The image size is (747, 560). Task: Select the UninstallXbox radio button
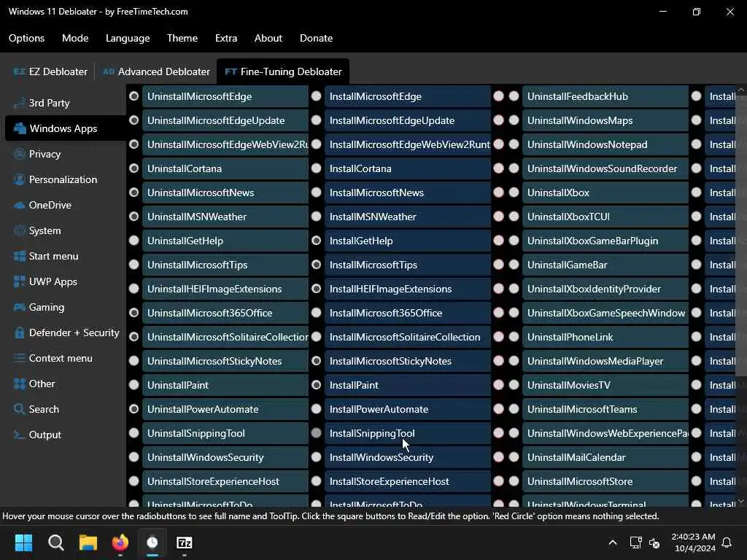(514, 192)
